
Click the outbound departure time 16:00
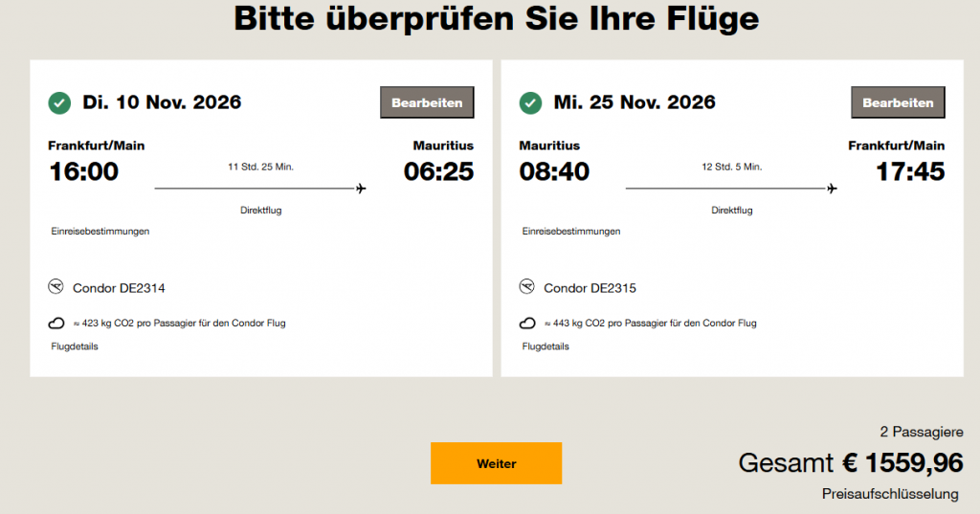click(x=83, y=172)
